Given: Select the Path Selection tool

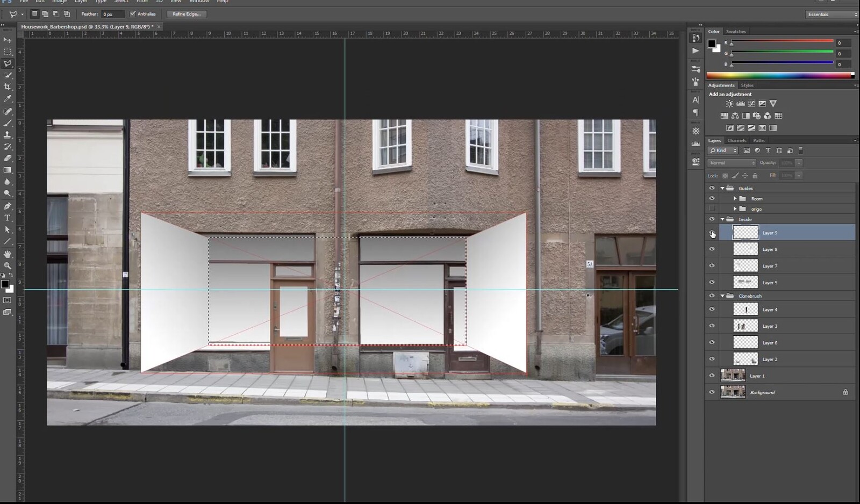Looking at the screenshot, I should coord(8,229).
